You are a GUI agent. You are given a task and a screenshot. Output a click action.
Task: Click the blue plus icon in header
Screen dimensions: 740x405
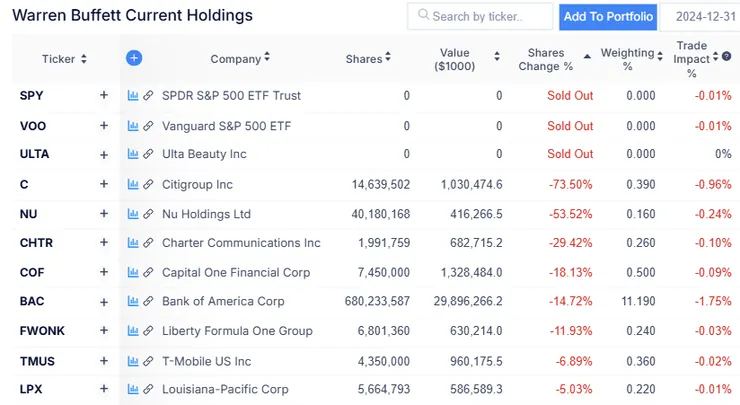pyautogui.click(x=134, y=58)
